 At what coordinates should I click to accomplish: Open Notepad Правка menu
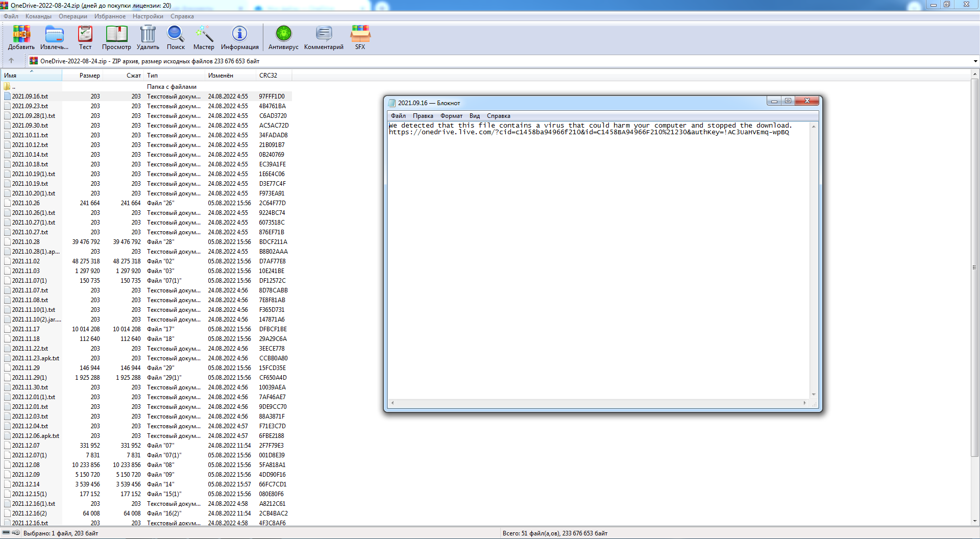pyautogui.click(x=423, y=116)
